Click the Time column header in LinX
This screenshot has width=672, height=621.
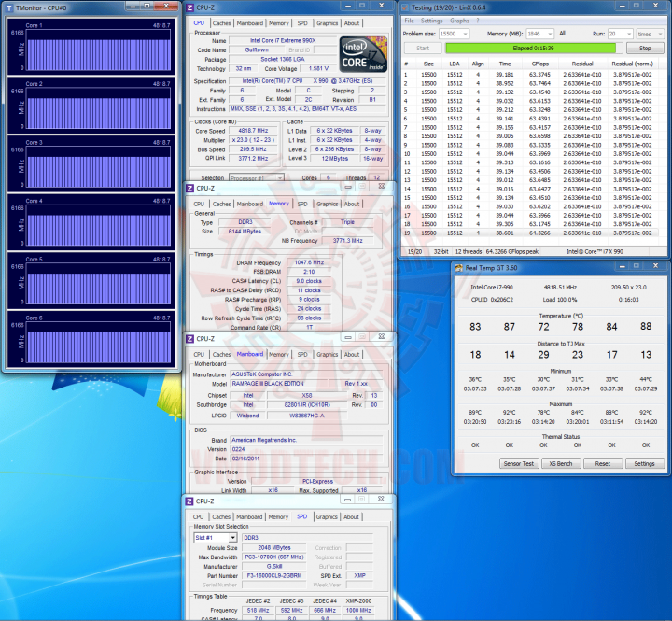[x=505, y=64]
